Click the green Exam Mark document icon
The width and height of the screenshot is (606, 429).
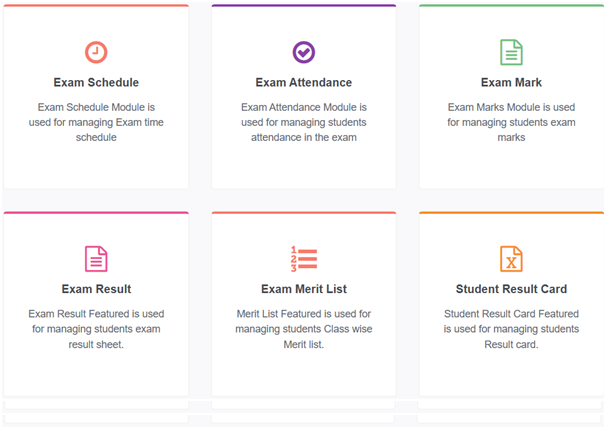coord(511,52)
